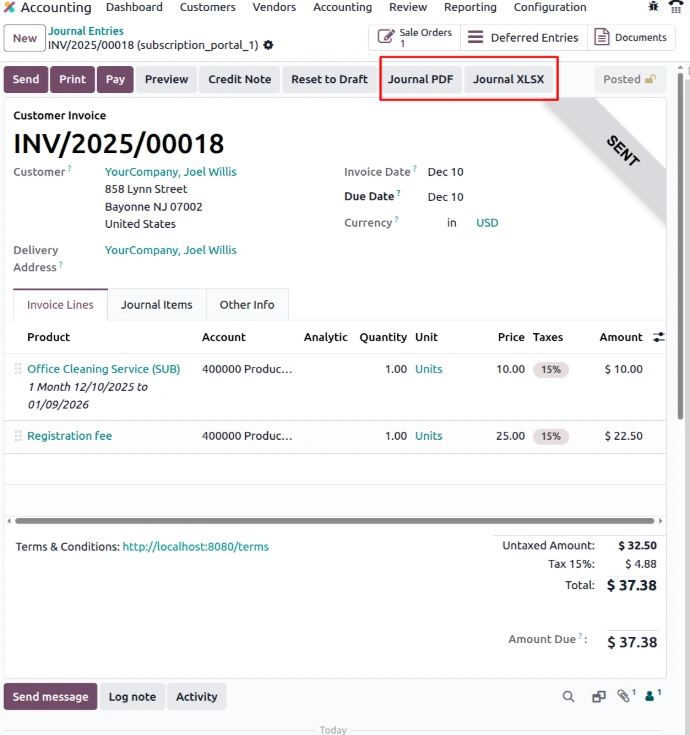Toggle optional columns adjust icon
Screen dimensions: 690x735
tap(659, 337)
